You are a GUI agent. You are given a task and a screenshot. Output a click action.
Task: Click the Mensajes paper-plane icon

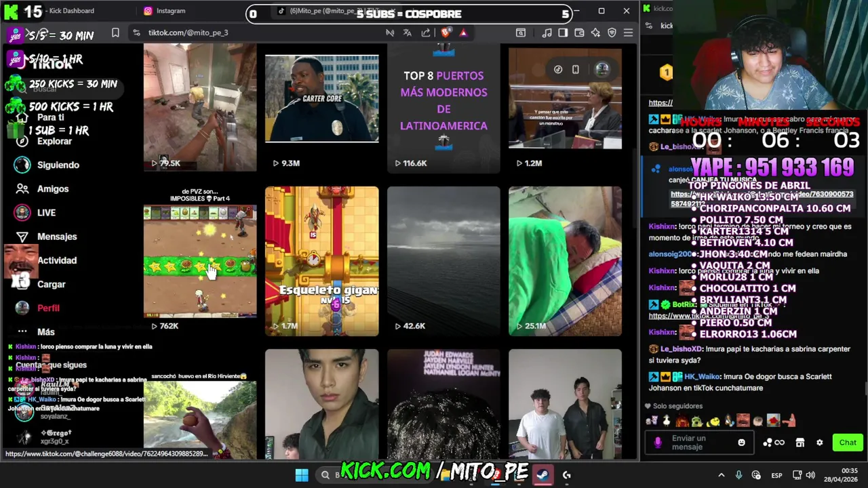click(22, 237)
